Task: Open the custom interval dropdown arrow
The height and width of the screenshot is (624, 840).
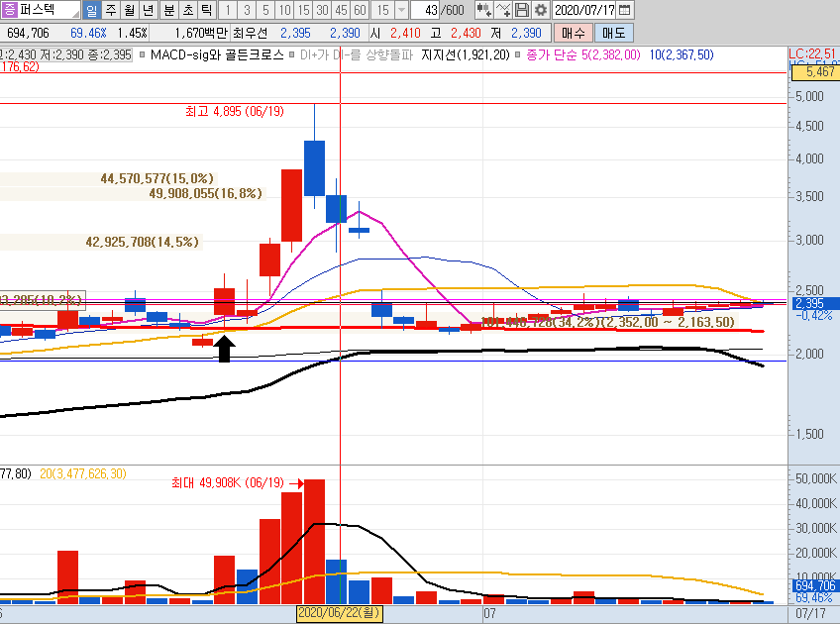Action: [x=401, y=10]
